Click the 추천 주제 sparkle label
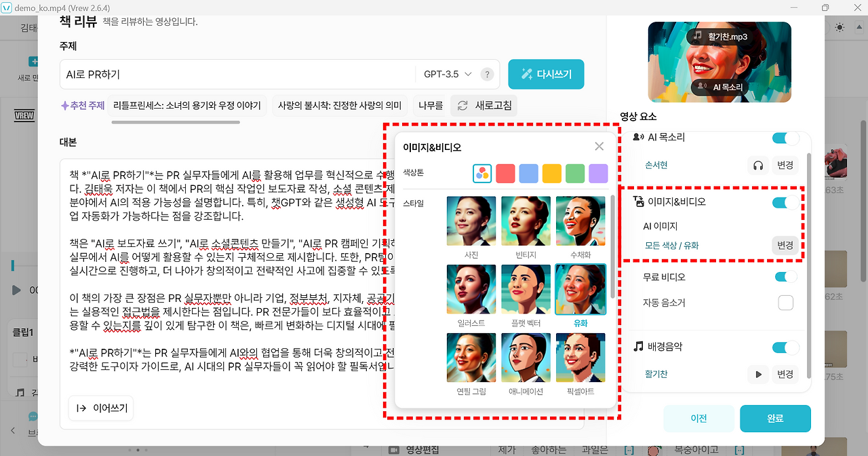The image size is (868, 456). (83, 106)
